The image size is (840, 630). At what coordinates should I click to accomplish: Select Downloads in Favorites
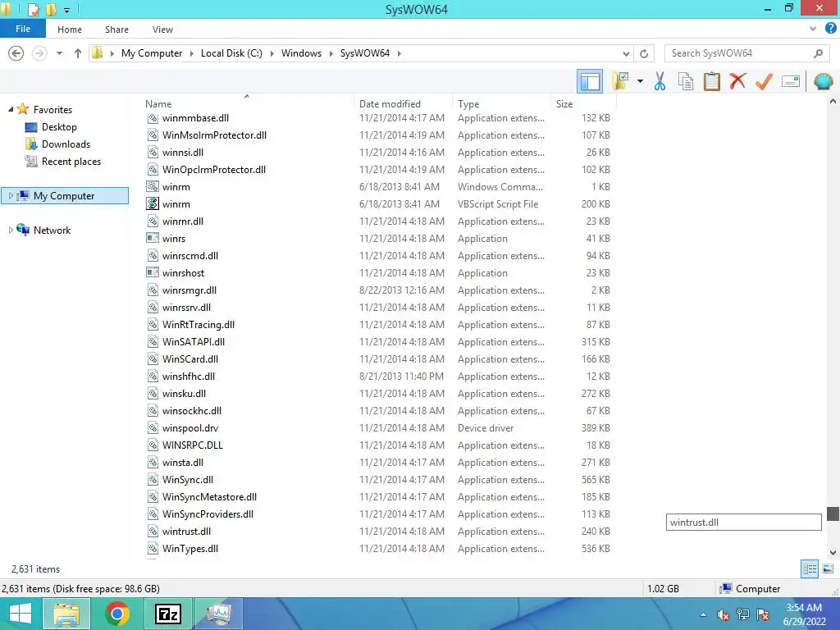66,144
